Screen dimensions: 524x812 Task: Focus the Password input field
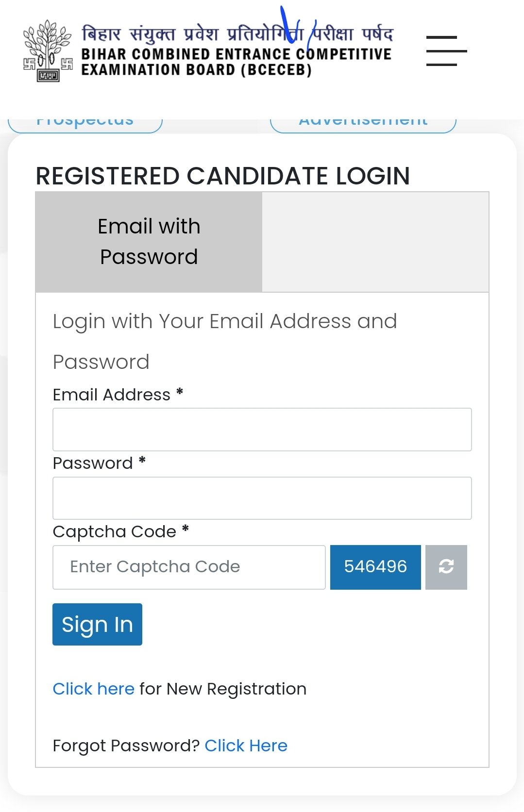pos(262,498)
